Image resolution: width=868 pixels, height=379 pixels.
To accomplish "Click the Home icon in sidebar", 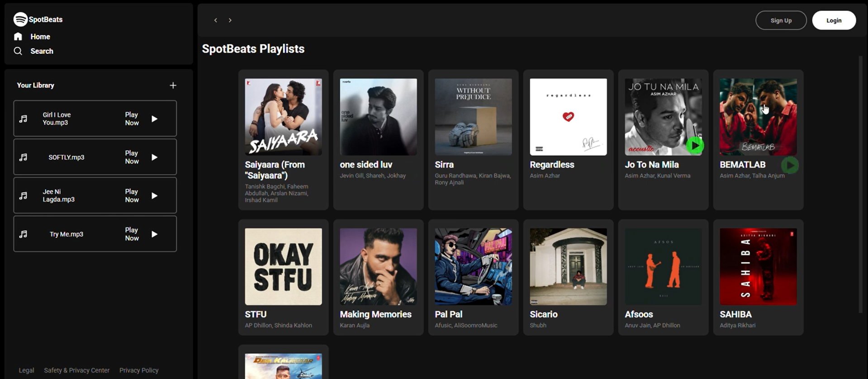I will 18,37.
